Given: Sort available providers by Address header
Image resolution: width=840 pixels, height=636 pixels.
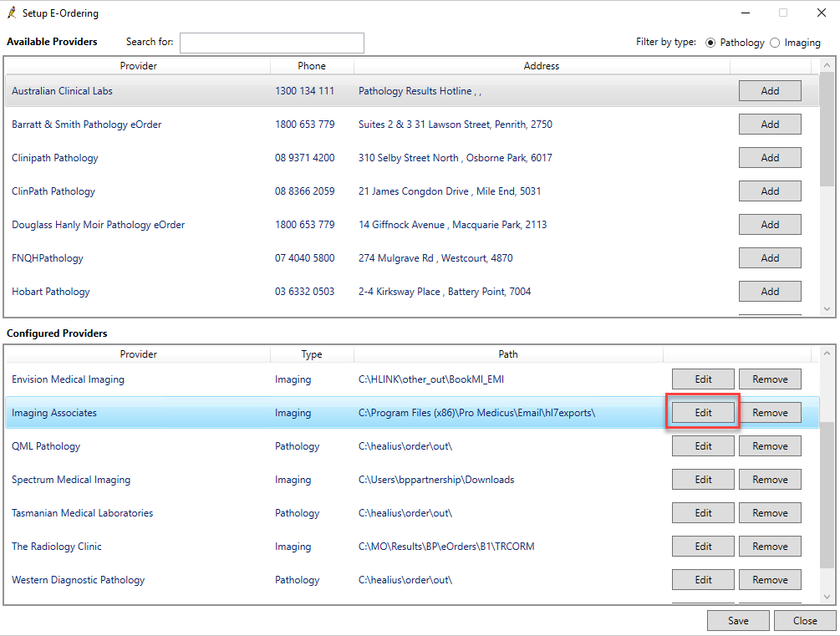Looking at the screenshot, I should click(541, 66).
